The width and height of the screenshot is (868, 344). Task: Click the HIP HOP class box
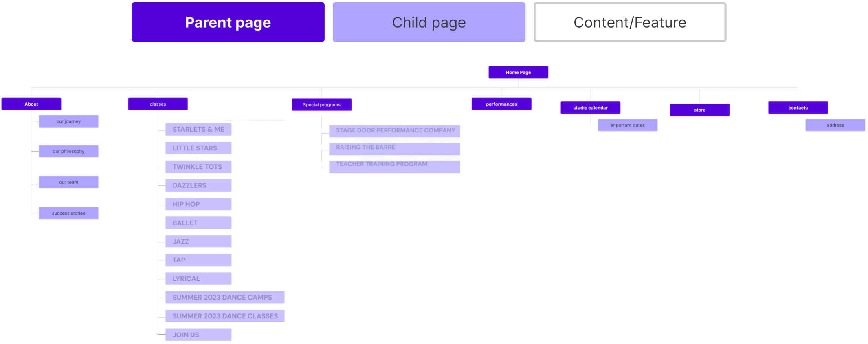[x=198, y=204]
